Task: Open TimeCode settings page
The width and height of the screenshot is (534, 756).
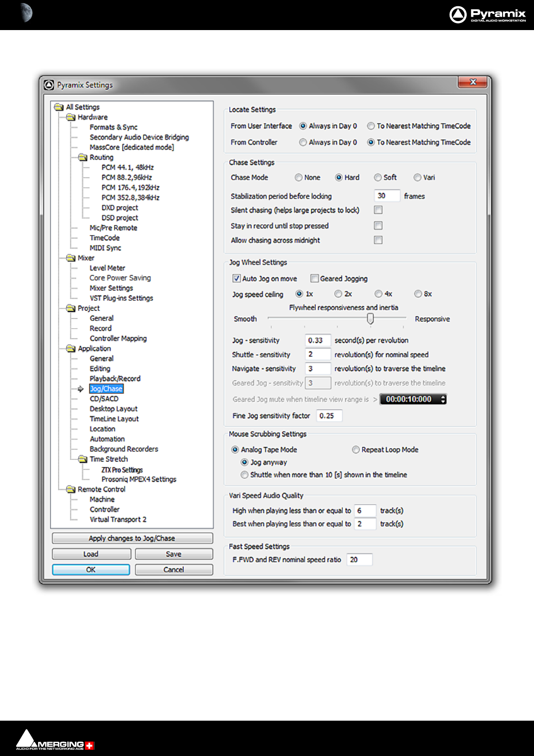Action: pos(105,238)
